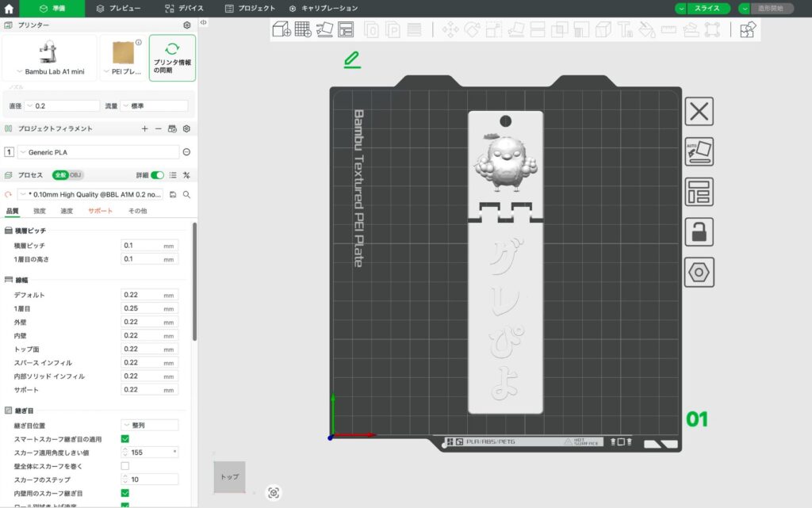Open printer settings gear icon

(187, 25)
